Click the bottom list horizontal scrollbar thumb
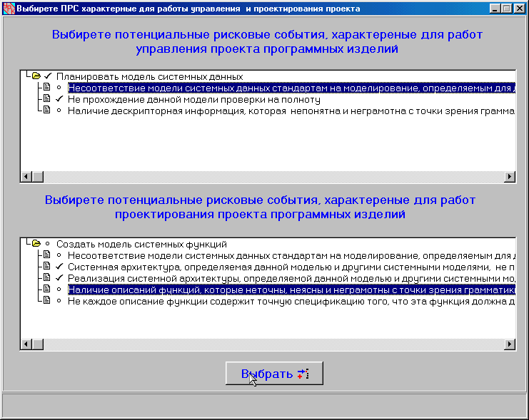The image size is (529, 420). 38,344
